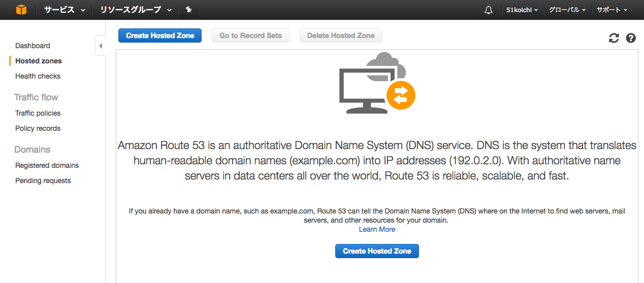The image size is (644, 283).
Task: Go to Dashboard in sidebar
Action: click(33, 46)
